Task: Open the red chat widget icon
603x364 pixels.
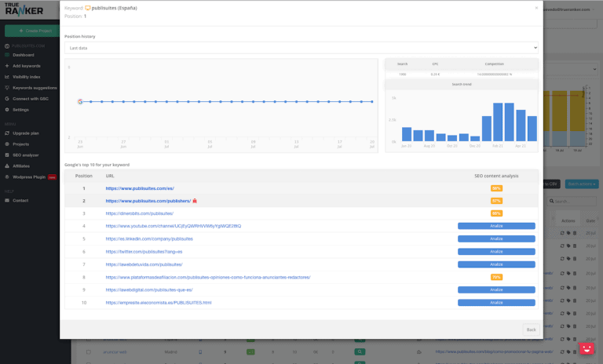Action: coord(587,348)
